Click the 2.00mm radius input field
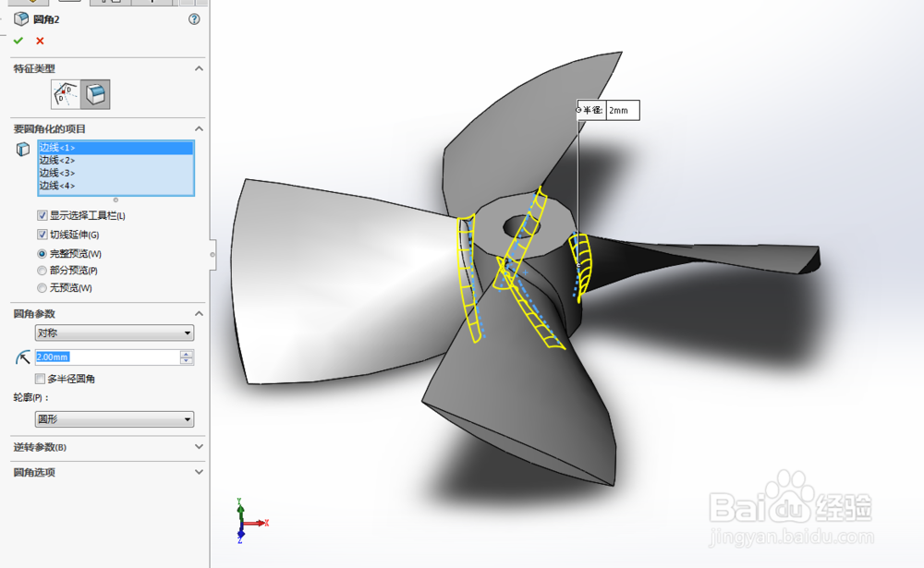924x568 pixels. pos(107,357)
